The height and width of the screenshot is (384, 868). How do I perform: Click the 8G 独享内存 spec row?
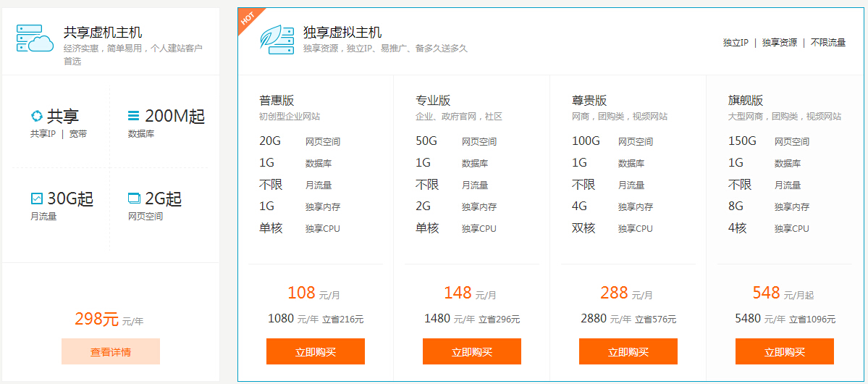tap(769, 206)
